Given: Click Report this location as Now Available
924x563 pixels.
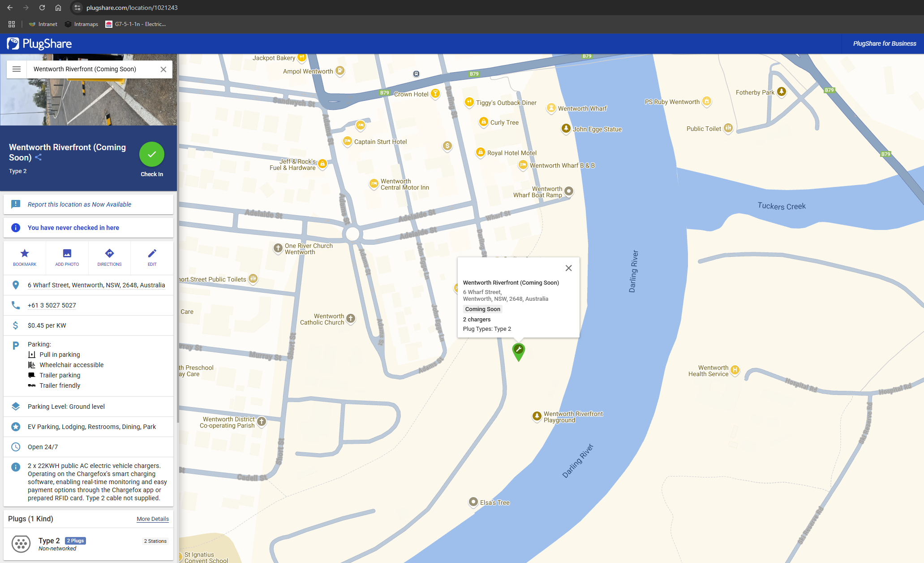Looking at the screenshot, I should coord(79,204).
